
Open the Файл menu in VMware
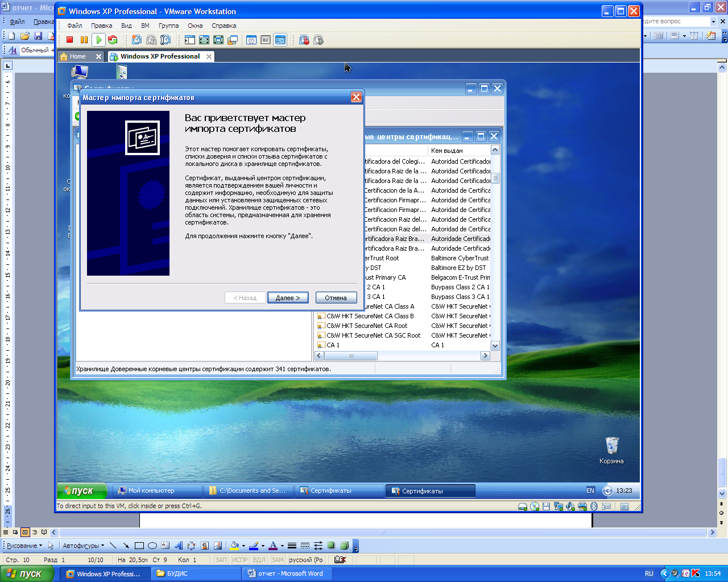click(75, 26)
